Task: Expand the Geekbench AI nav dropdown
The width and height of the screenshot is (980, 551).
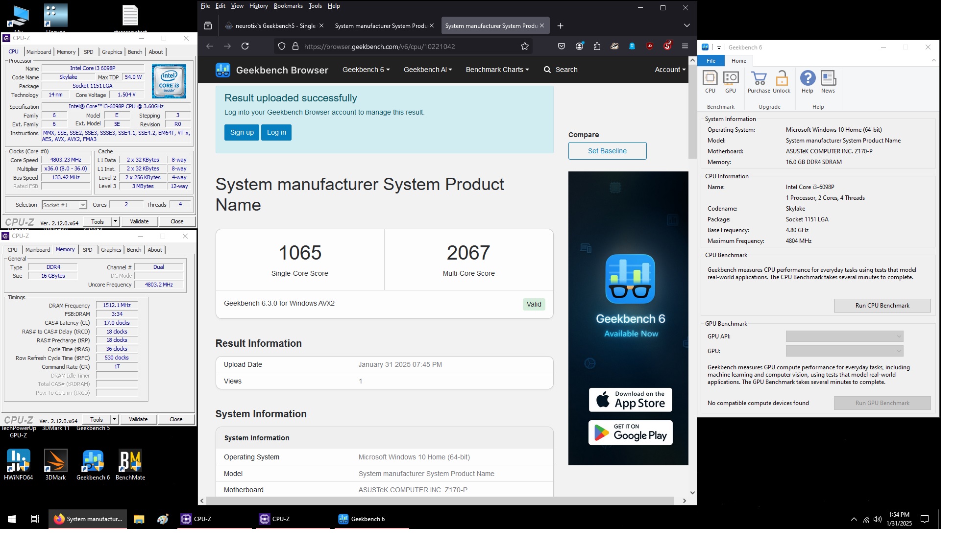Action: [x=428, y=70]
